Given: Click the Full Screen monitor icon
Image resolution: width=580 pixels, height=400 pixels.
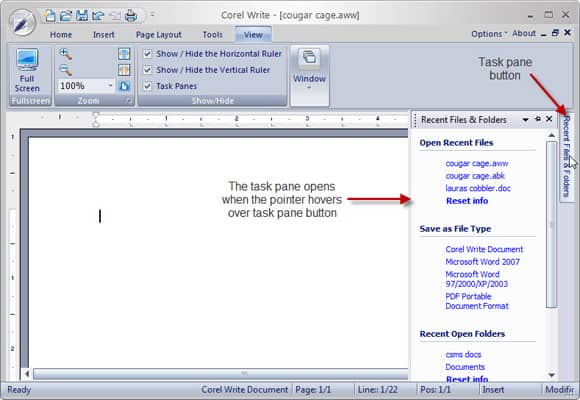Looking at the screenshot, I should 27,59.
